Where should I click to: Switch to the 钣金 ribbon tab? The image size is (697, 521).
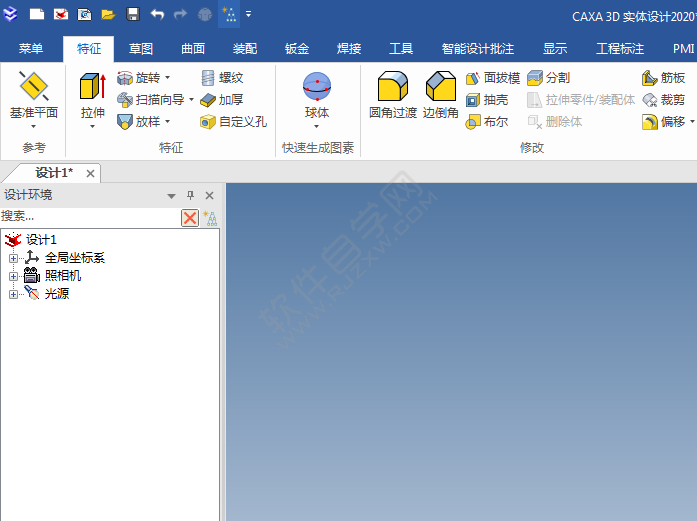[297, 48]
